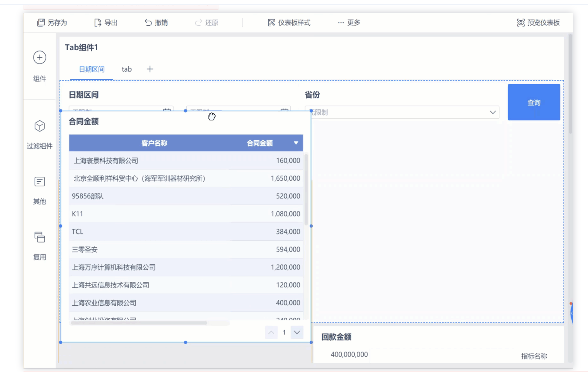Screen dimensions: 588x372
Task: Click the 合同金额 component title
Action: tap(84, 122)
